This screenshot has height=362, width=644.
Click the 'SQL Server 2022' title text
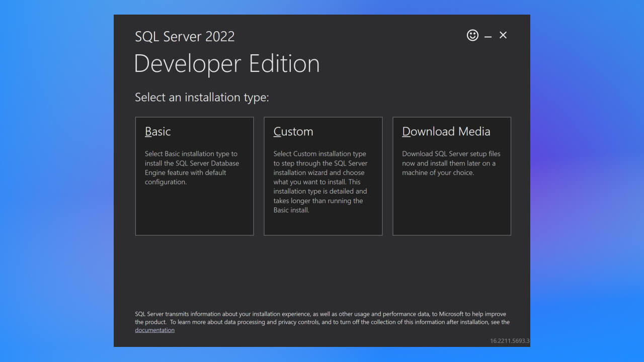(185, 36)
